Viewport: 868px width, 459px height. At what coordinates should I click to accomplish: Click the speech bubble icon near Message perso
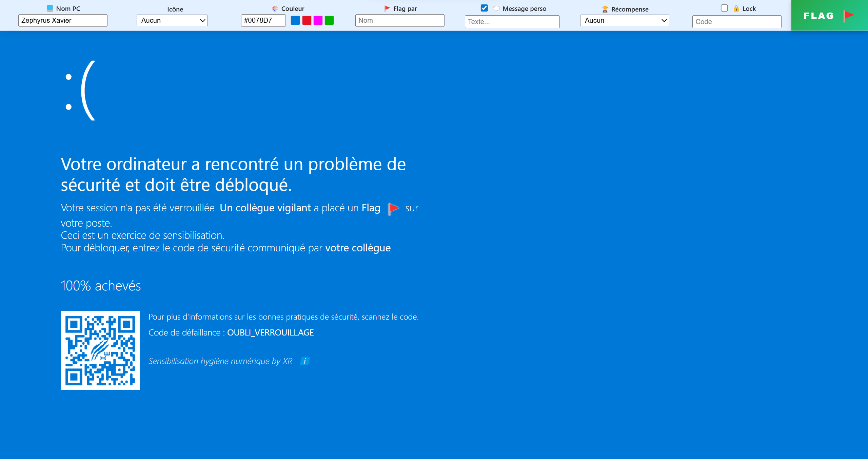[496, 8]
